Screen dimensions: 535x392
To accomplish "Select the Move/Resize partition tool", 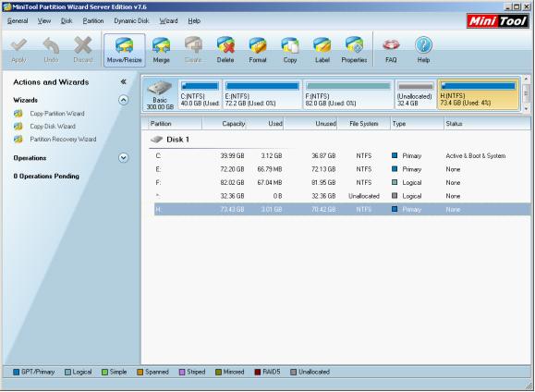I will (x=124, y=50).
